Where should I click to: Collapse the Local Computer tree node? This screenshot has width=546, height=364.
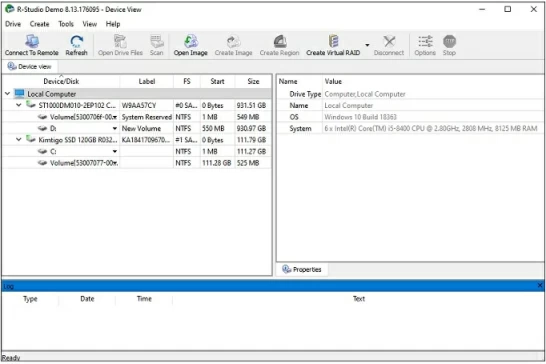[x=7, y=94]
